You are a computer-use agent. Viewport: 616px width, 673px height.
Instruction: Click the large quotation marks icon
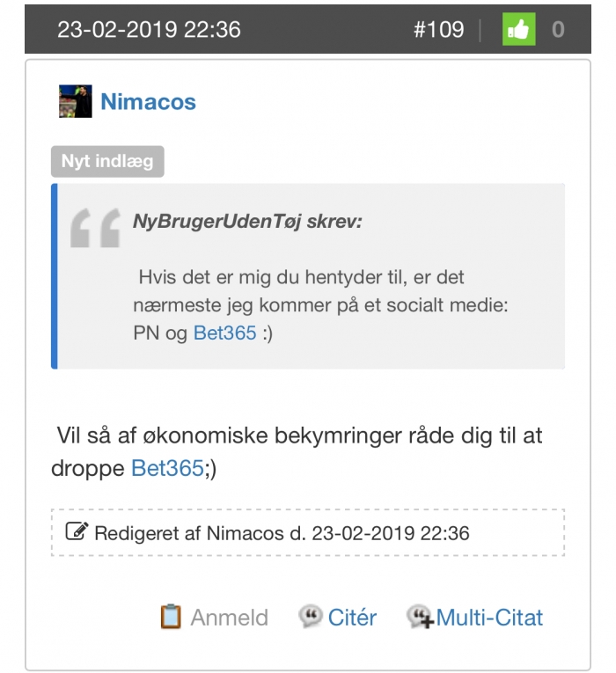tap(95, 229)
